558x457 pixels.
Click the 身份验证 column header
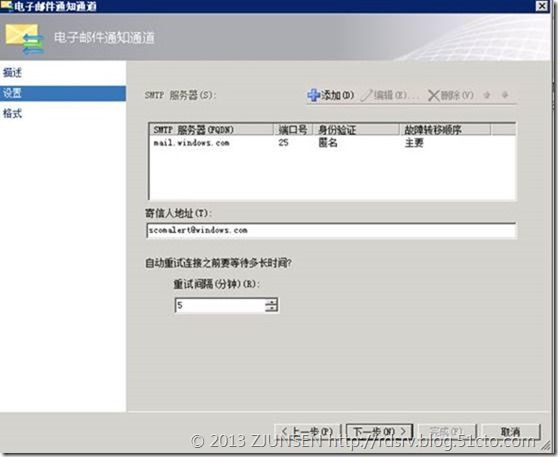[x=356, y=130]
